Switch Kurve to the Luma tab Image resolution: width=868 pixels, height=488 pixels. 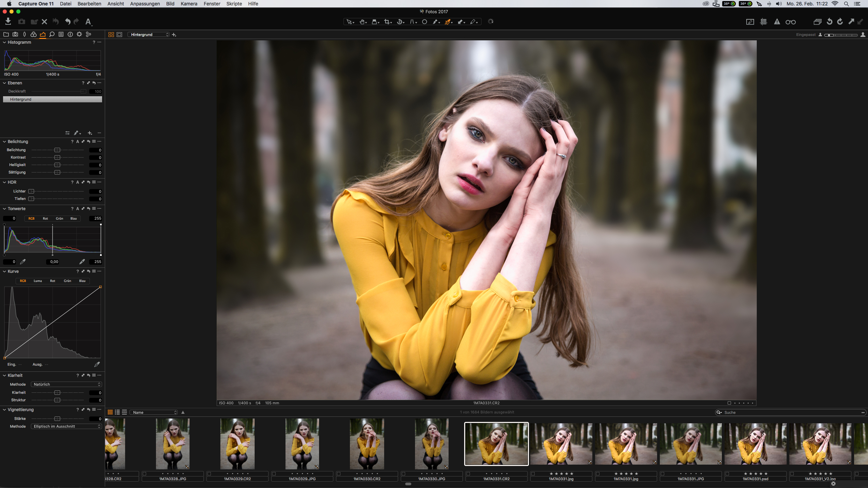38,281
